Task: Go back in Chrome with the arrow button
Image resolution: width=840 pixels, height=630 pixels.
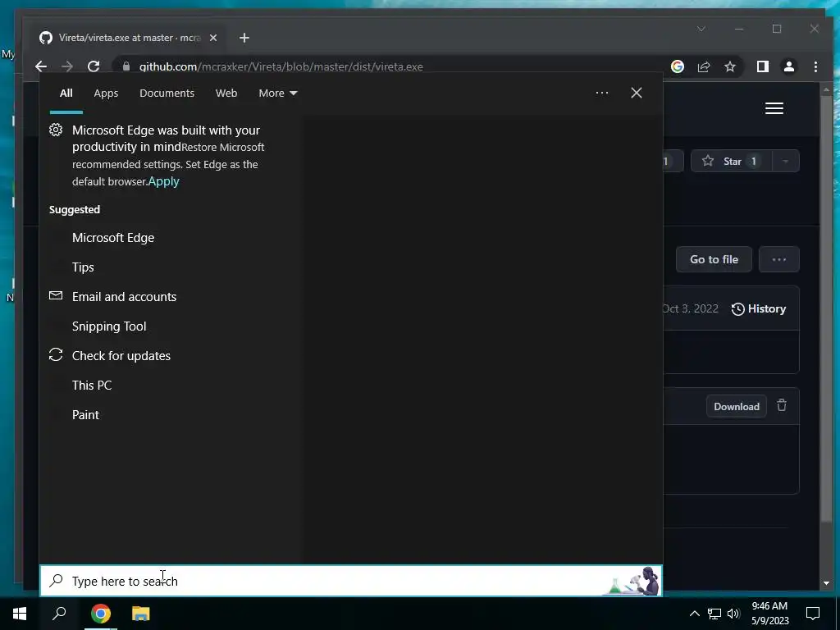Action: (41, 66)
